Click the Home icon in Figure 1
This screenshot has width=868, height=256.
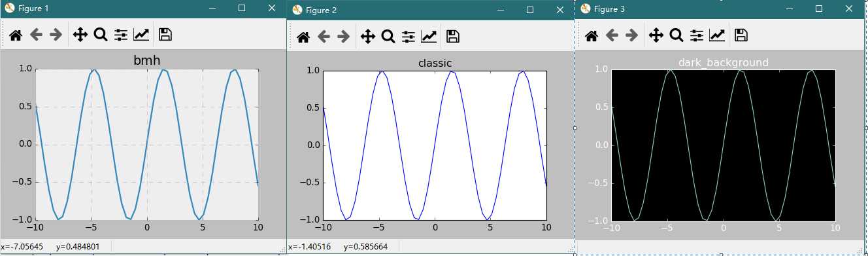(15, 35)
